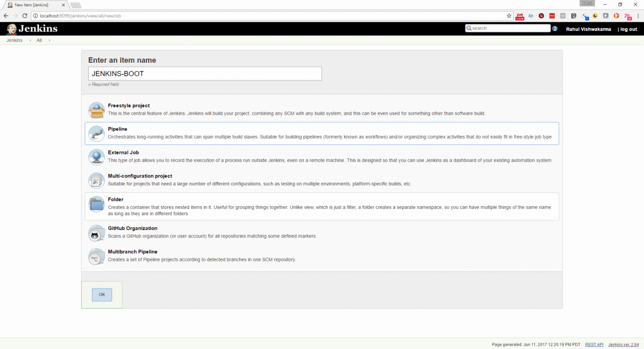Click the Pipeline sphere icon
This screenshot has height=349, width=644.
point(96,133)
